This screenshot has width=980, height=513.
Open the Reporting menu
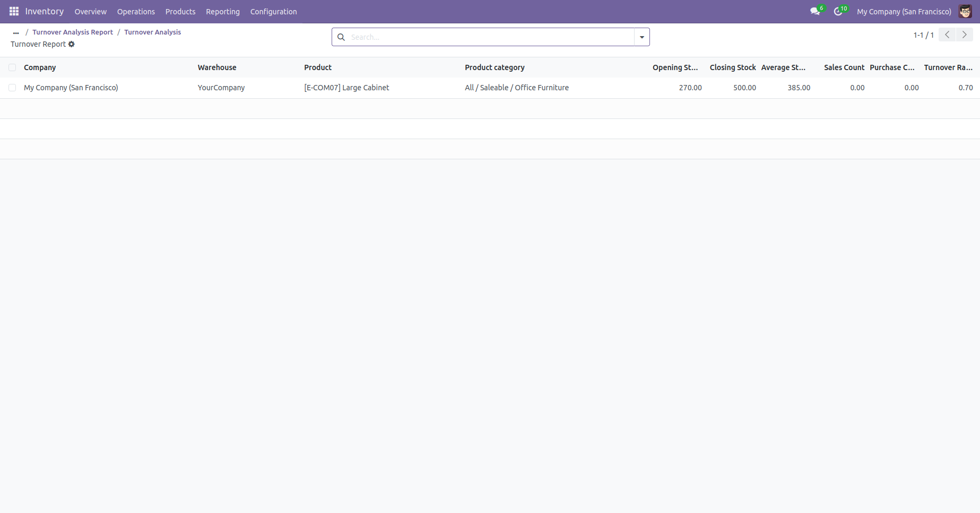point(223,12)
